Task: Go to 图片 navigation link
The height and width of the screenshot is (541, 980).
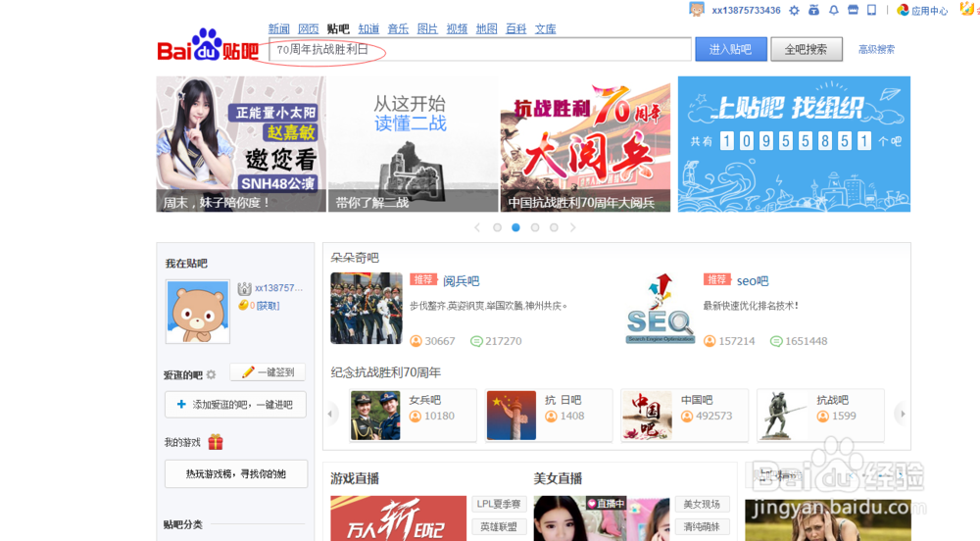Action: [427, 28]
